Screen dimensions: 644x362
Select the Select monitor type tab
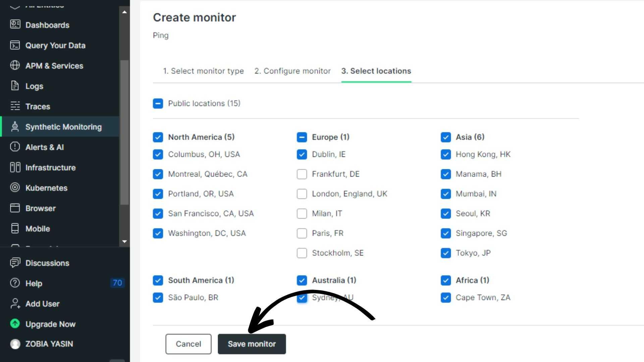[x=203, y=71]
